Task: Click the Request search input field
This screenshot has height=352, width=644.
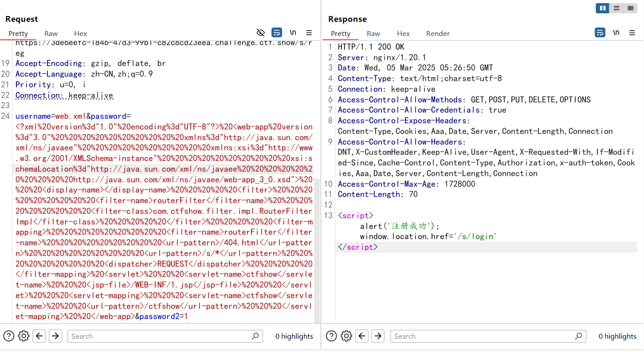Action: tap(160, 336)
